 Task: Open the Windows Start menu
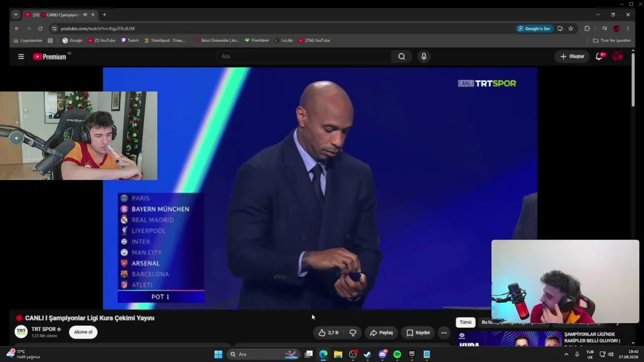[x=218, y=354]
